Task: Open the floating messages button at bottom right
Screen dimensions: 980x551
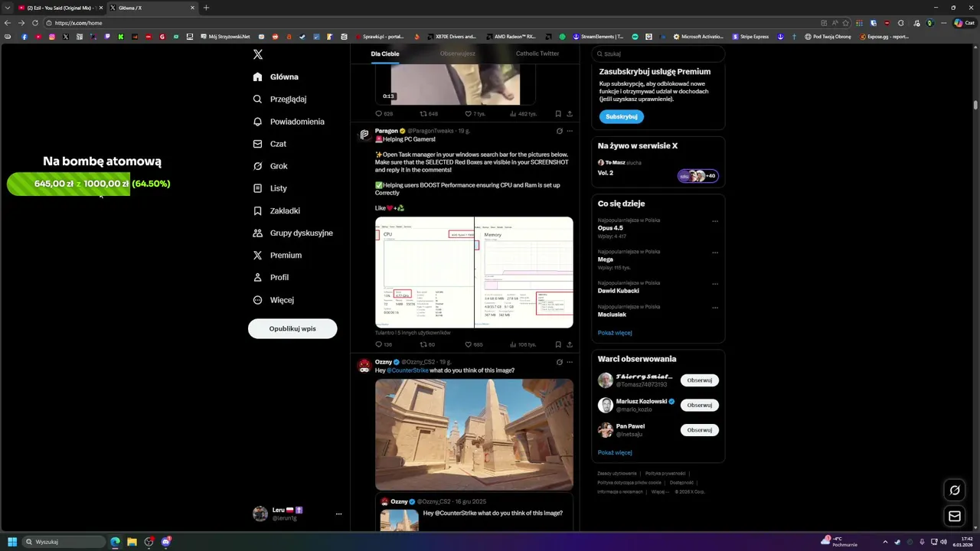Action: [955, 517]
